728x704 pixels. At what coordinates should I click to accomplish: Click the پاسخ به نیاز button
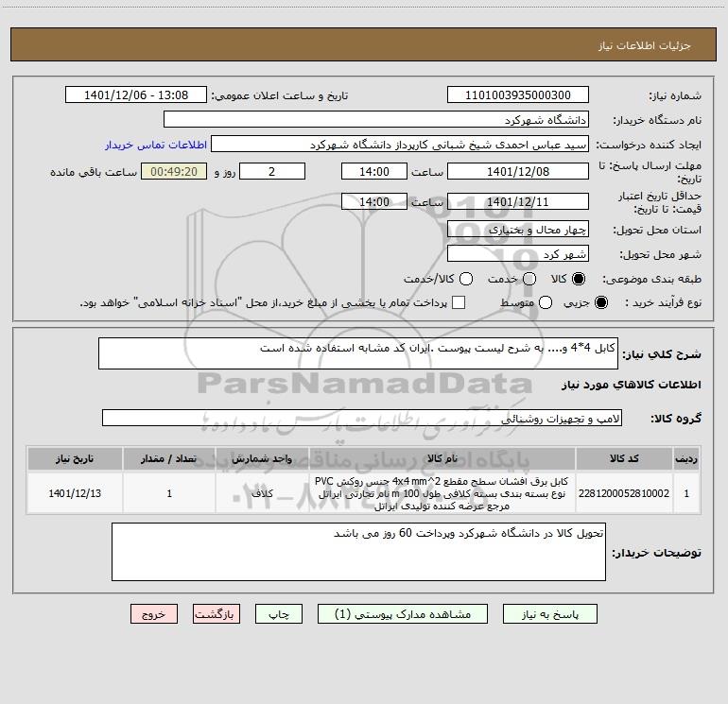pos(549,614)
